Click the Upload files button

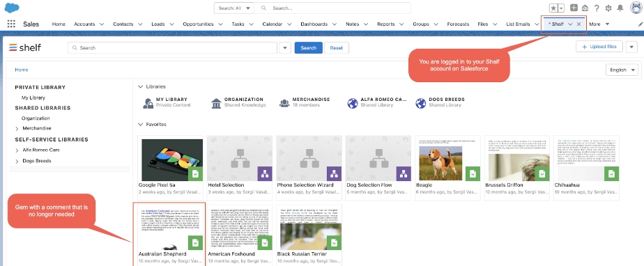pyautogui.click(x=599, y=47)
